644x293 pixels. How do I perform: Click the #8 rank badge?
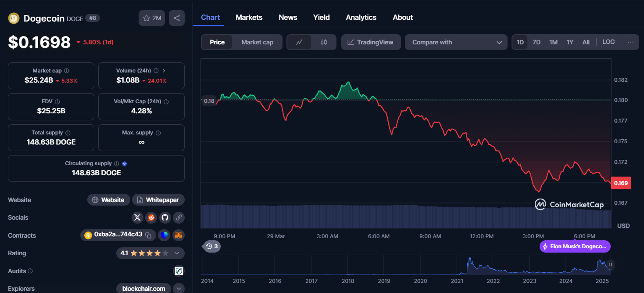93,18
